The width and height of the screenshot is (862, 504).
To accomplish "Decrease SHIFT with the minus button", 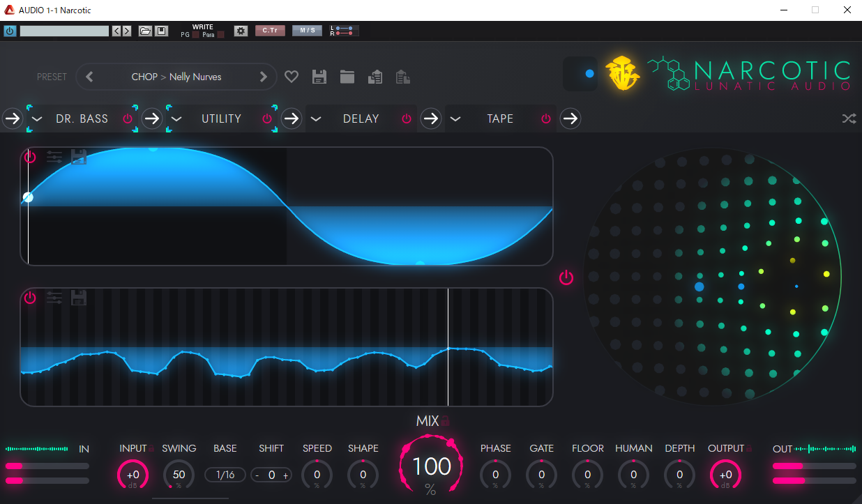I will tap(257, 475).
